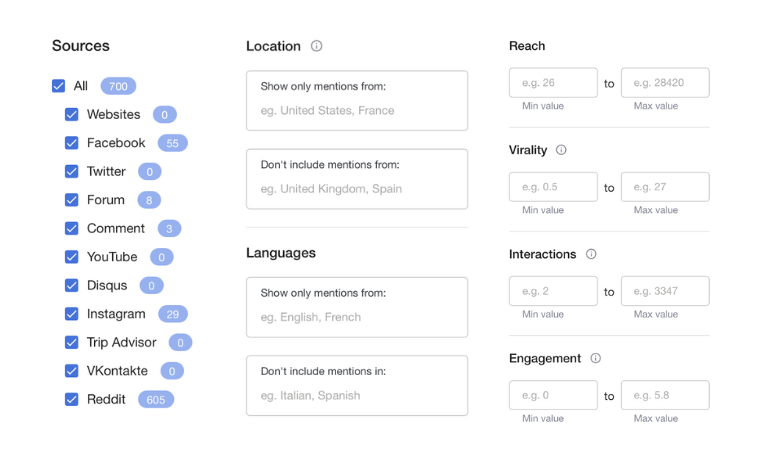Image resolution: width=768 pixels, height=450 pixels.
Task: Click the Languages exclude mentions field
Action: [357, 395]
